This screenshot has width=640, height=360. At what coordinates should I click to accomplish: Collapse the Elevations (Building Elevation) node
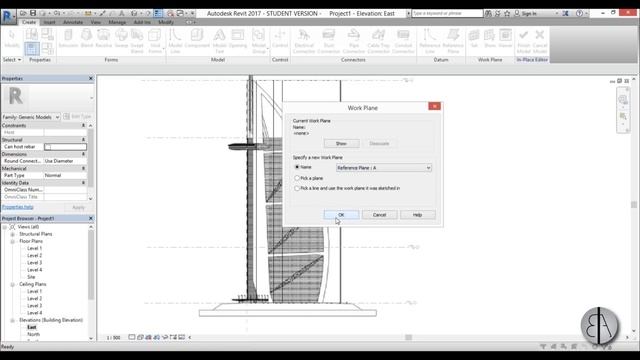click(x=13, y=320)
